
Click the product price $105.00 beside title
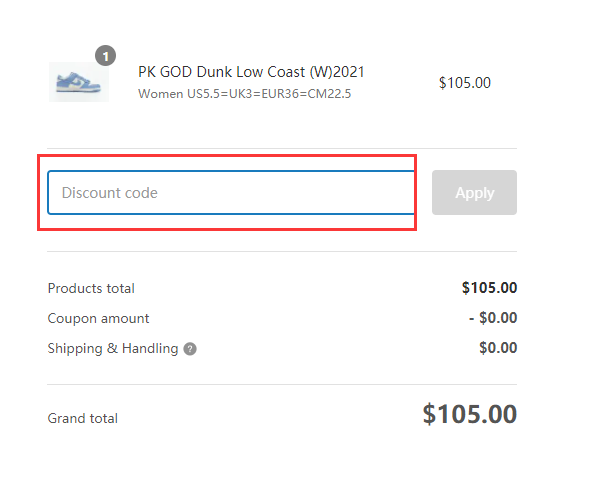click(x=465, y=83)
